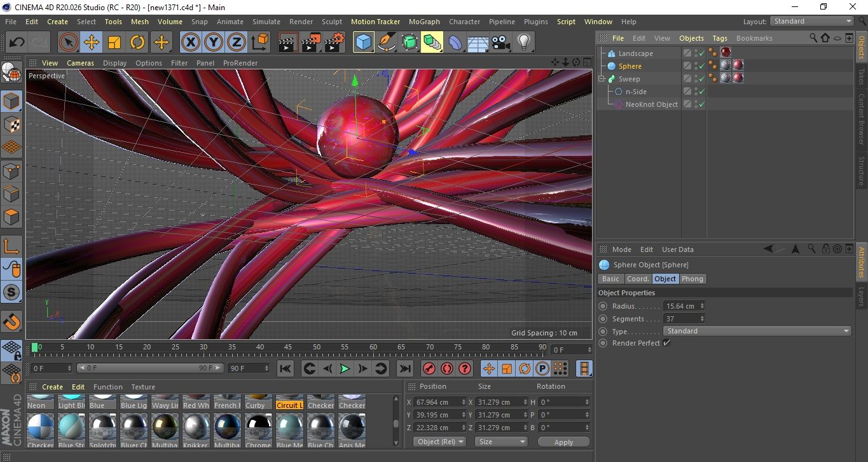Open the viewport Cameras menu

pyautogui.click(x=81, y=63)
